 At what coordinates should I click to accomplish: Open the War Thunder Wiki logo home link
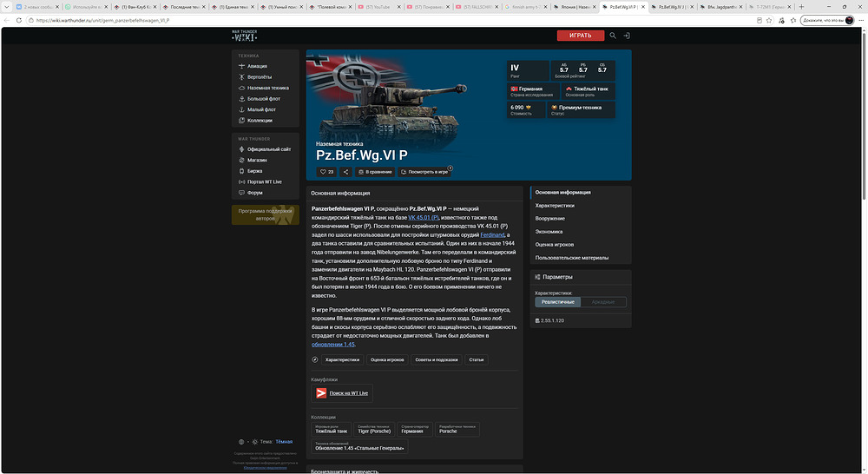(x=245, y=36)
